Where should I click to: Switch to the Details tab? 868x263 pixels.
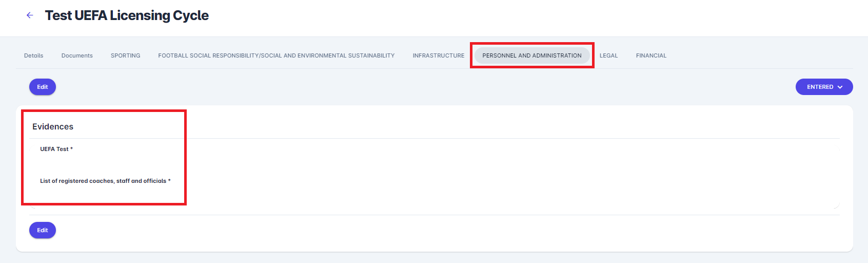(34, 55)
